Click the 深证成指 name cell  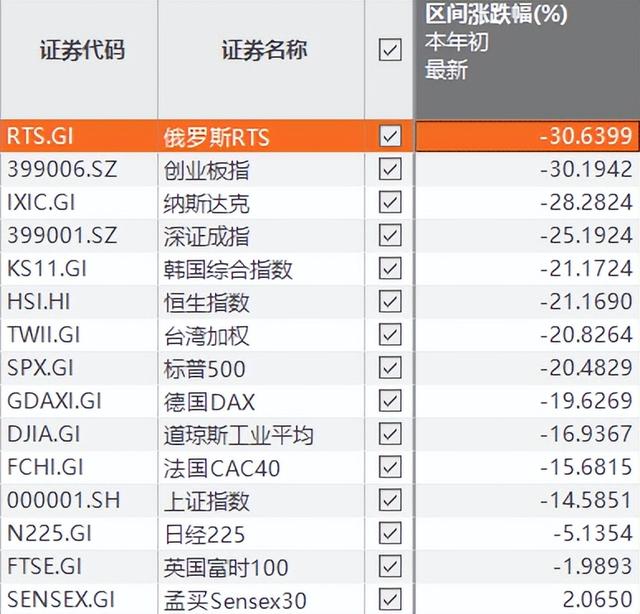tap(261, 235)
